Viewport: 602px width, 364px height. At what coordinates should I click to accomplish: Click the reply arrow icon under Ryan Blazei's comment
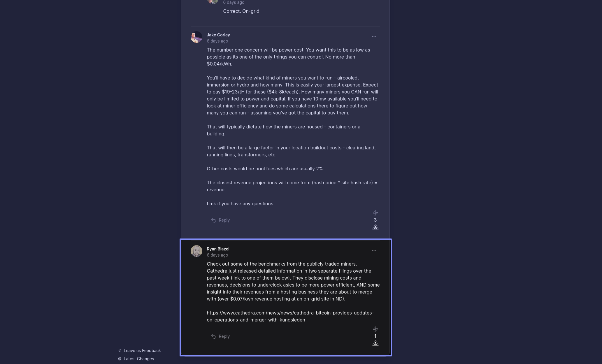point(214,336)
